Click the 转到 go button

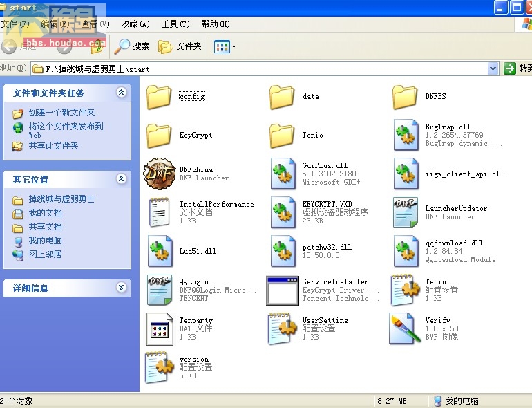point(517,68)
